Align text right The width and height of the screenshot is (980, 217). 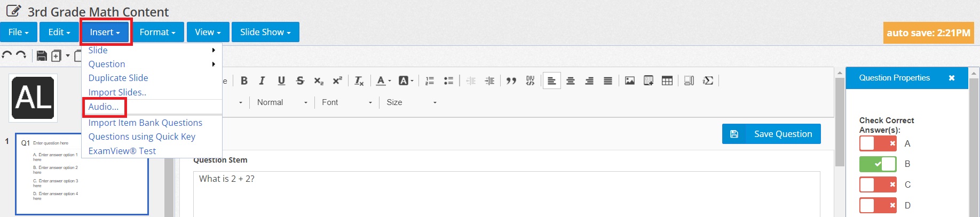(589, 81)
